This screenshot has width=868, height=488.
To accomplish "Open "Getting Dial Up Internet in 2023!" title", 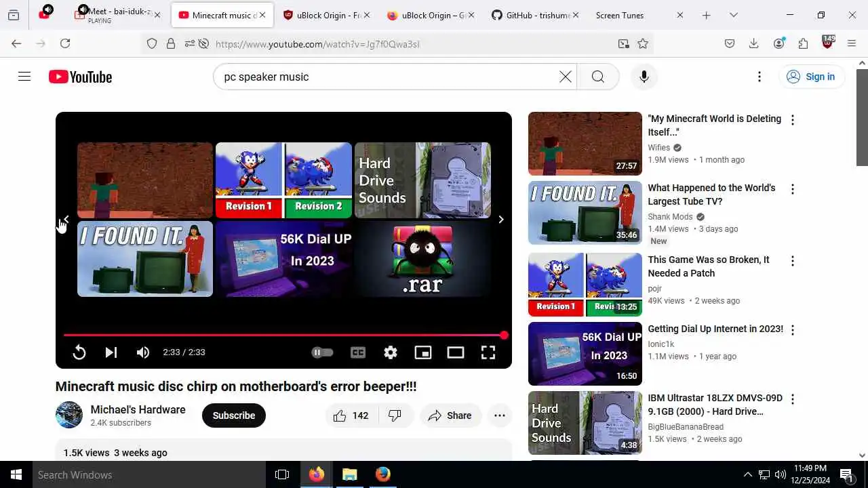I will tap(715, 329).
